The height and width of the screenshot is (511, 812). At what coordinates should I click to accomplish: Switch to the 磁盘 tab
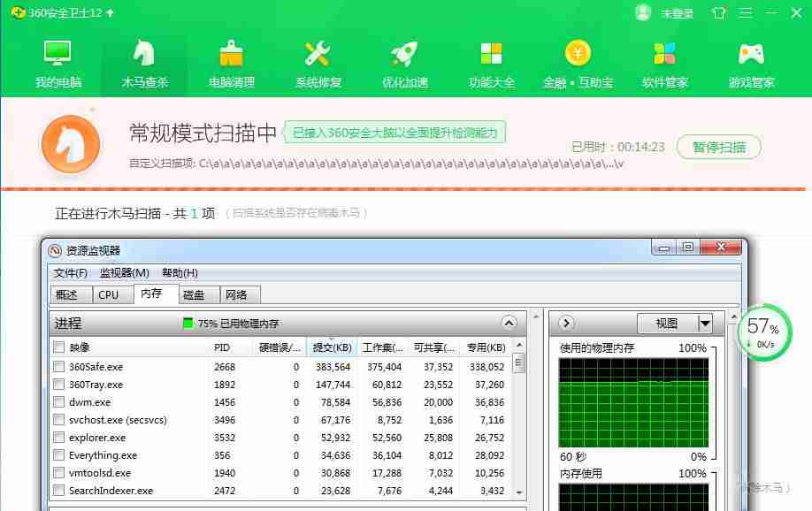coord(199,294)
